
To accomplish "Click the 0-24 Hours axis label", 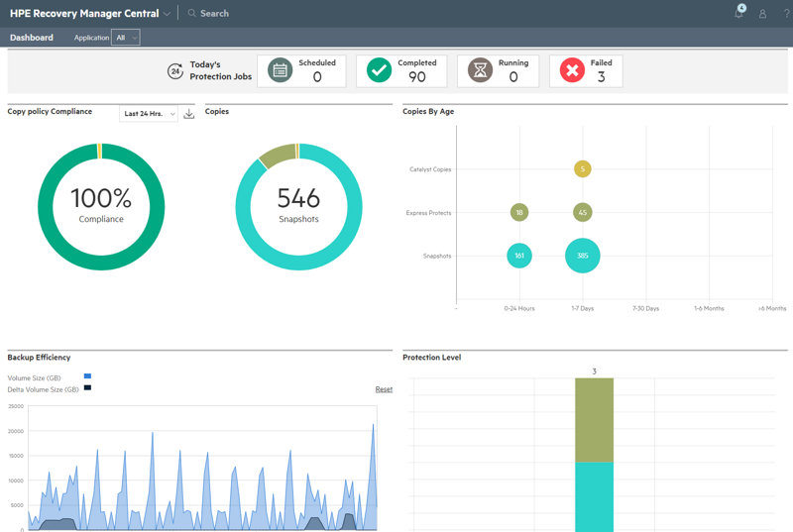I will point(519,308).
